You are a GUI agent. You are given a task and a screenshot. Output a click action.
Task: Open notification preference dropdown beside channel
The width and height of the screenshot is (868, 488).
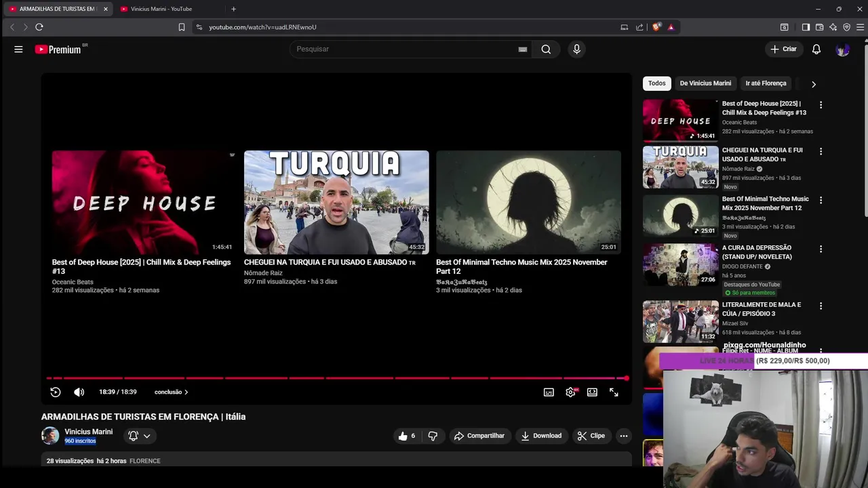(x=139, y=436)
